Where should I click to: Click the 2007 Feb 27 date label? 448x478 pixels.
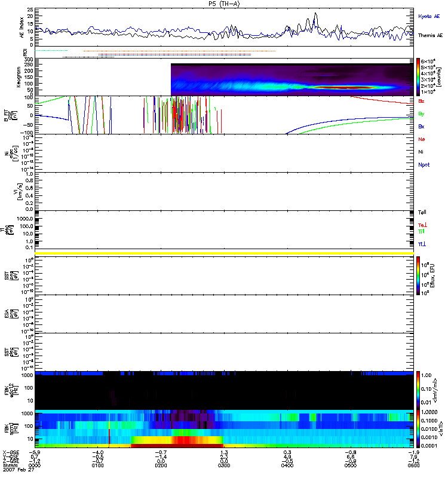pos(14,471)
